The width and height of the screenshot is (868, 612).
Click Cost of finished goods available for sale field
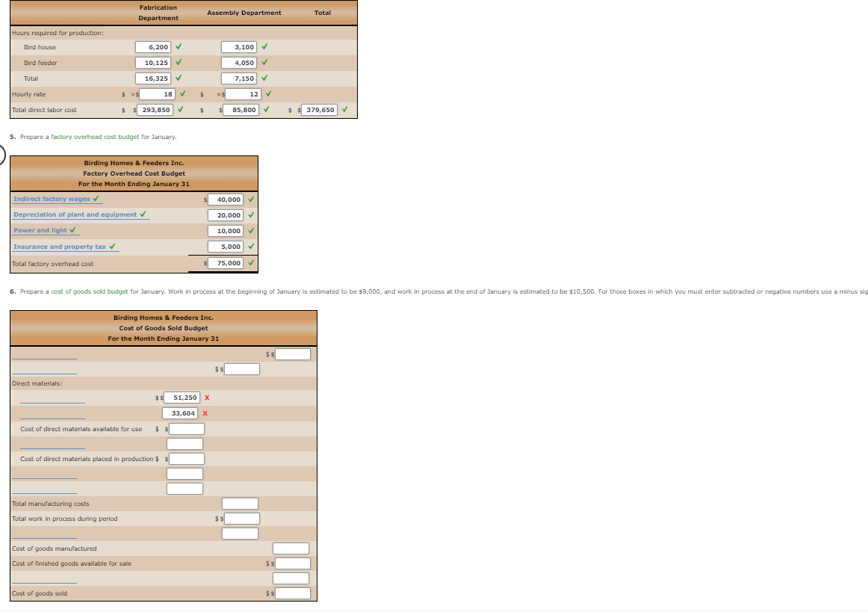pos(293,563)
